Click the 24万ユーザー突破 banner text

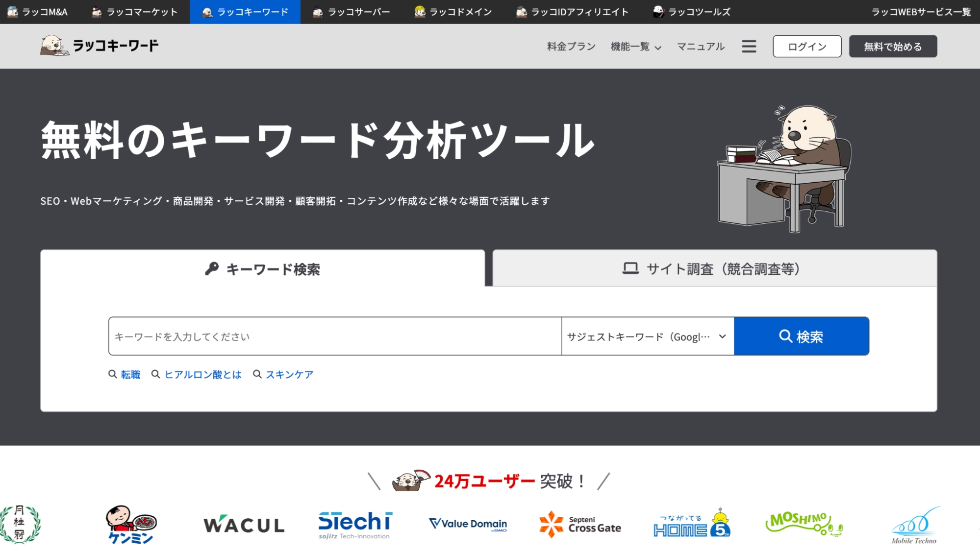[510, 481]
